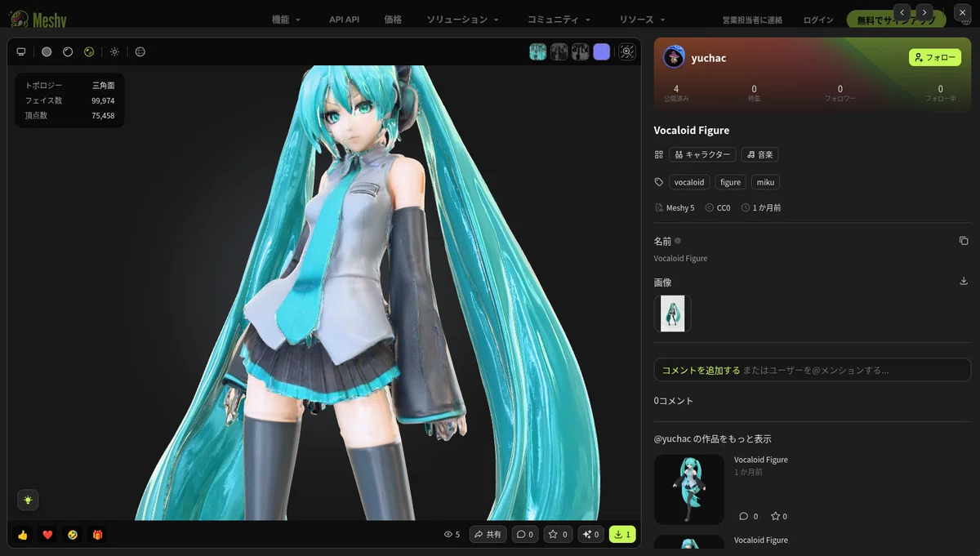Screen dimensions: 980x556
Task: Click first related Vocaloid Figure title
Action: pyautogui.click(x=761, y=460)
